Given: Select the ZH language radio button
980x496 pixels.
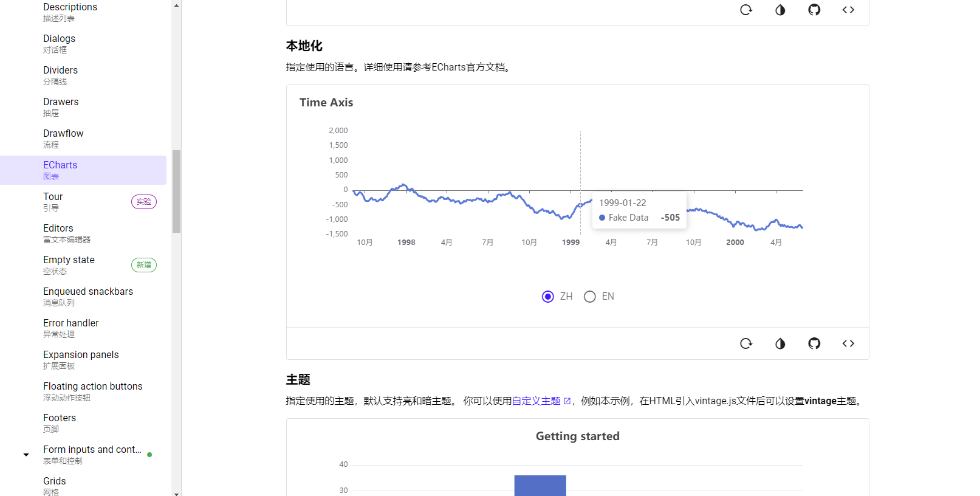Looking at the screenshot, I should [x=548, y=297].
